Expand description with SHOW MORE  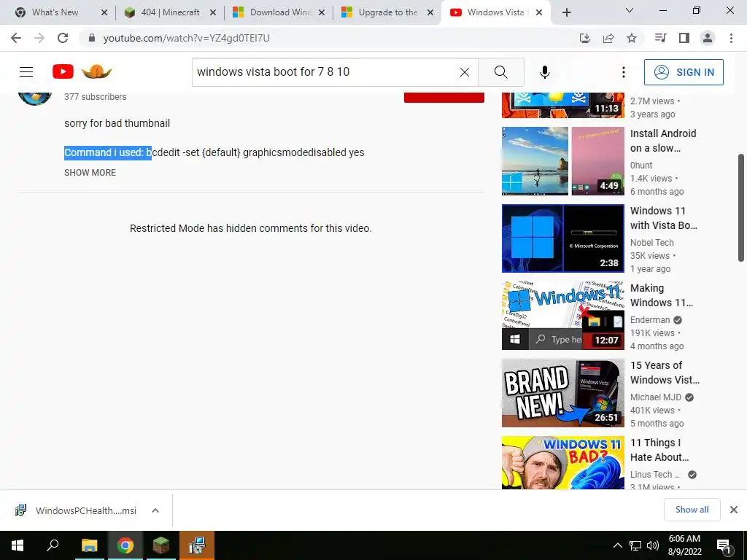pos(90,172)
